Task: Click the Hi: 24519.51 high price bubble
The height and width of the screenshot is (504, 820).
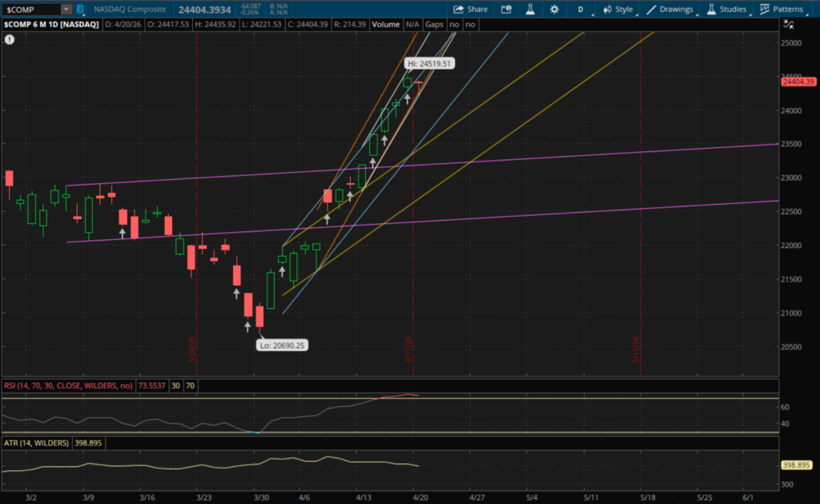Action: (x=429, y=63)
